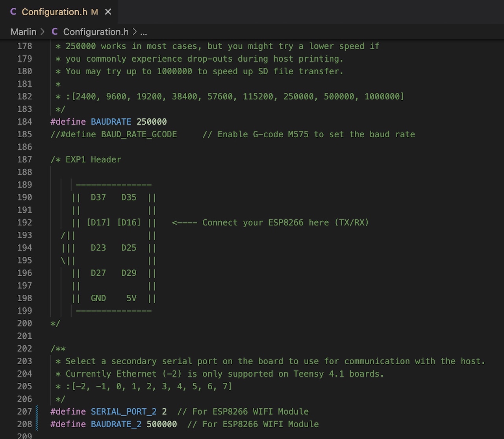This screenshot has width=504, height=439.
Task: Click line number 187 at EXP1 Header comment
Action: (24, 159)
